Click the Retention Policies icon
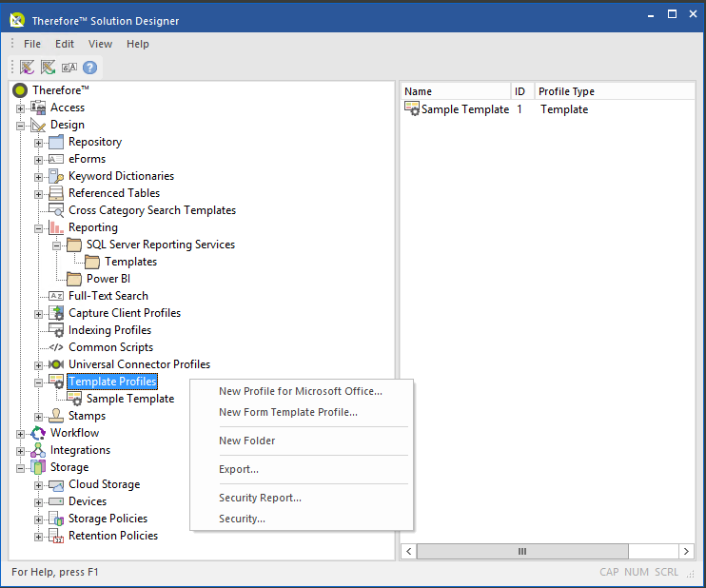This screenshot has width=706, height=588. tap(55, 536)
